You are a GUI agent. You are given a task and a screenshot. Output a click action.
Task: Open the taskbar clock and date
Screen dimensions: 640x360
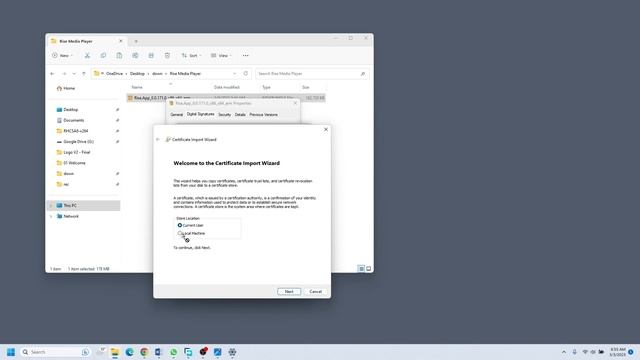[x=618, y=352]
